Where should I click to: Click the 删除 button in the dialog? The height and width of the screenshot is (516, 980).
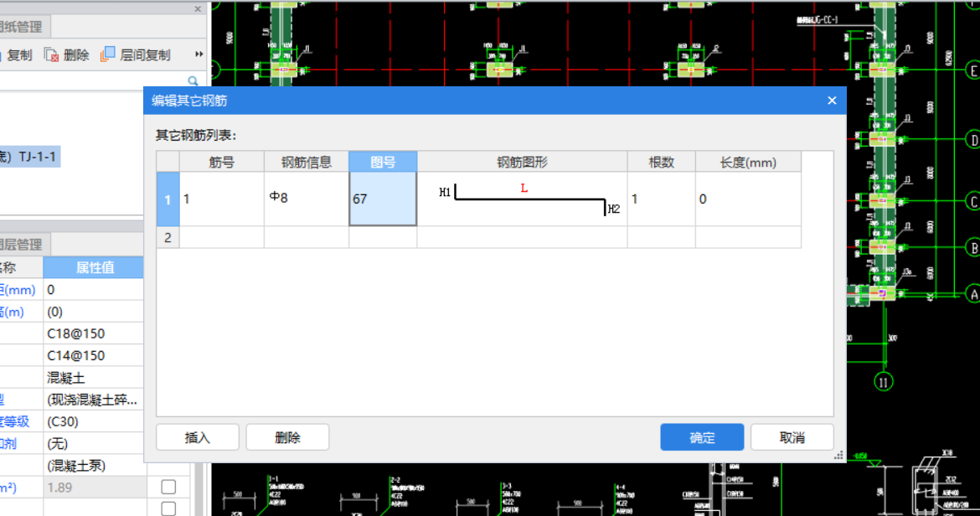pos(287,437)
